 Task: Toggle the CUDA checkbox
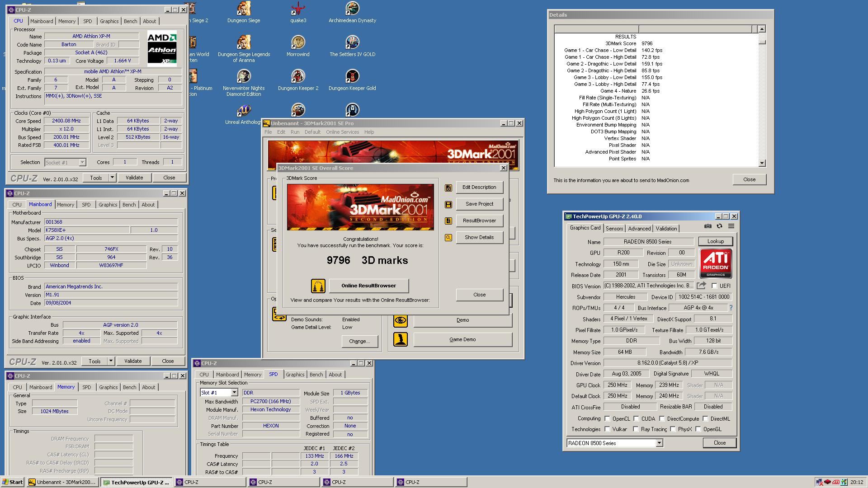point(636,419)
